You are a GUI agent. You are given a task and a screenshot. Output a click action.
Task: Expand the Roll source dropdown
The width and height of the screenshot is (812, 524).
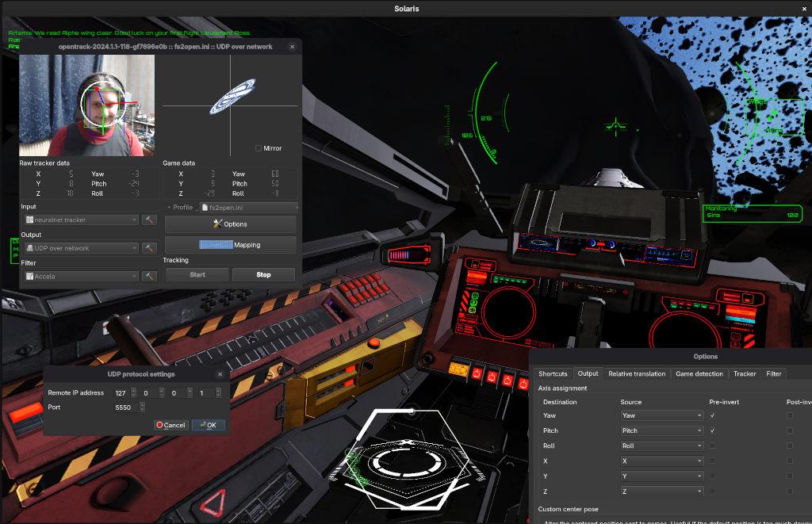coord(661,446)
